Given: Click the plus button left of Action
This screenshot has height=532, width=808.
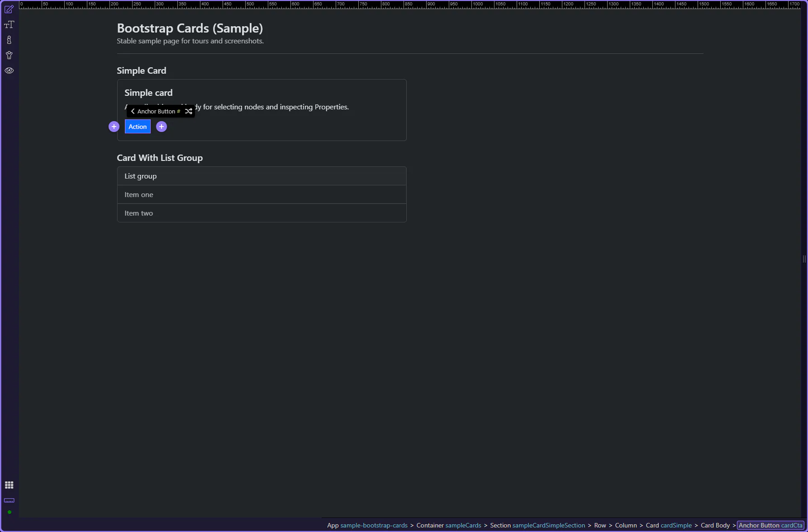Looking at the screenshot, I should pos(114,127).
